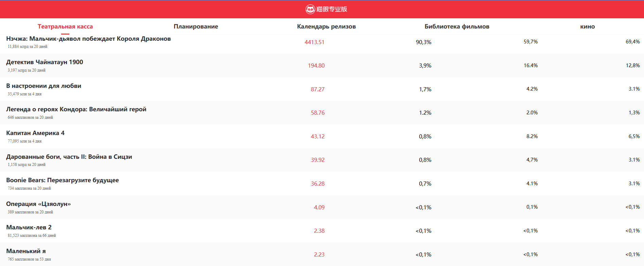644x266 pixels.
Task: Select the кино tab
Action: pos(587,26)
